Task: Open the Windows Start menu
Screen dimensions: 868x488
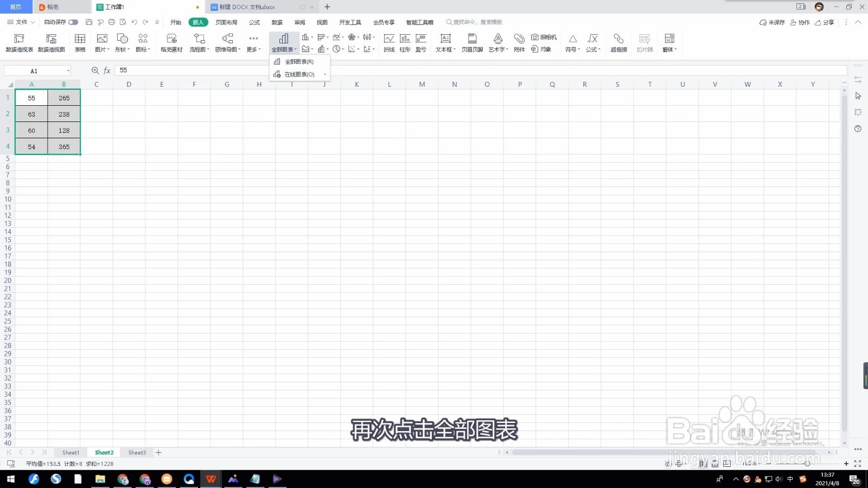Action: 10,479
